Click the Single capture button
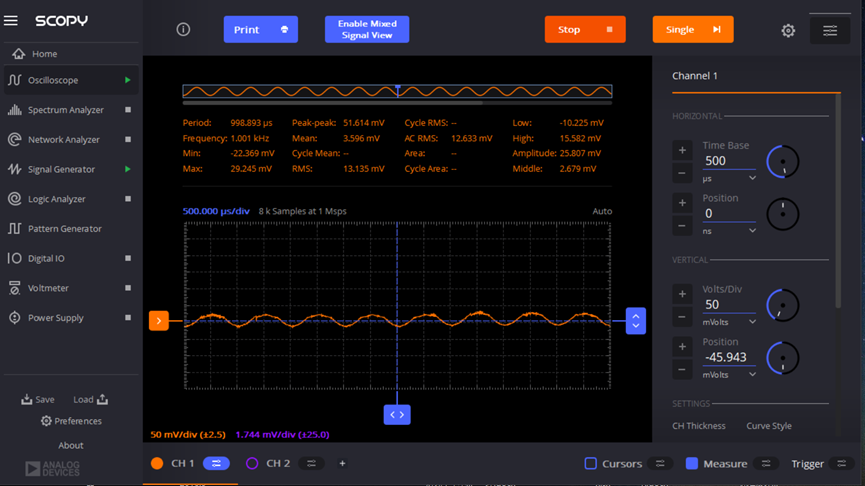This screenshot has width=865, height=486. pos(693,29)
